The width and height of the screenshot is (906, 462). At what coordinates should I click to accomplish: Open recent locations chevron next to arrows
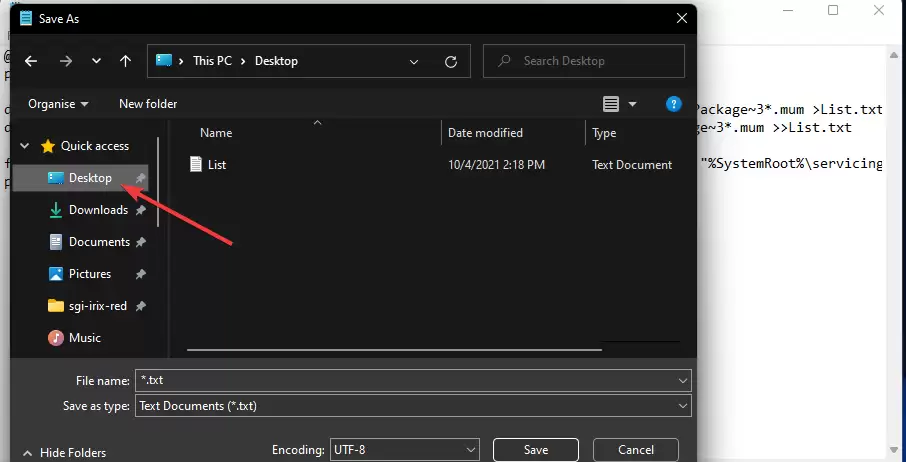[96, 61]
